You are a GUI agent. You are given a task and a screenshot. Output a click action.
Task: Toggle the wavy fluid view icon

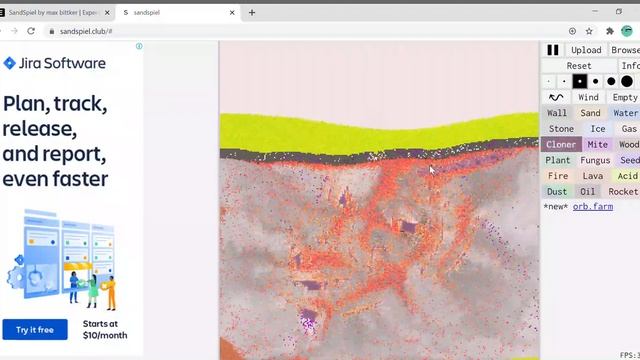coord(556,97)
